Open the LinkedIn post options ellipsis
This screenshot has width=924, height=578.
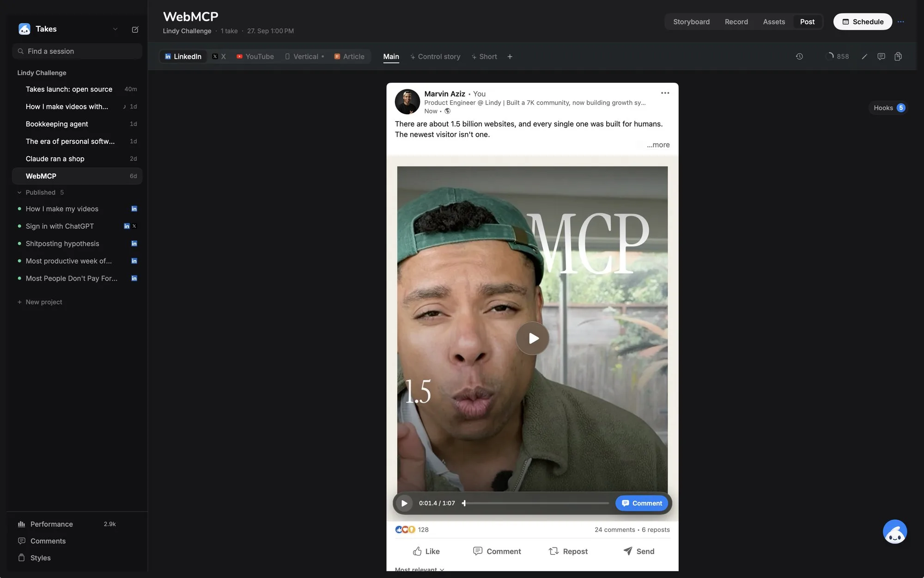pyautogui.click(x=665, y=93)
